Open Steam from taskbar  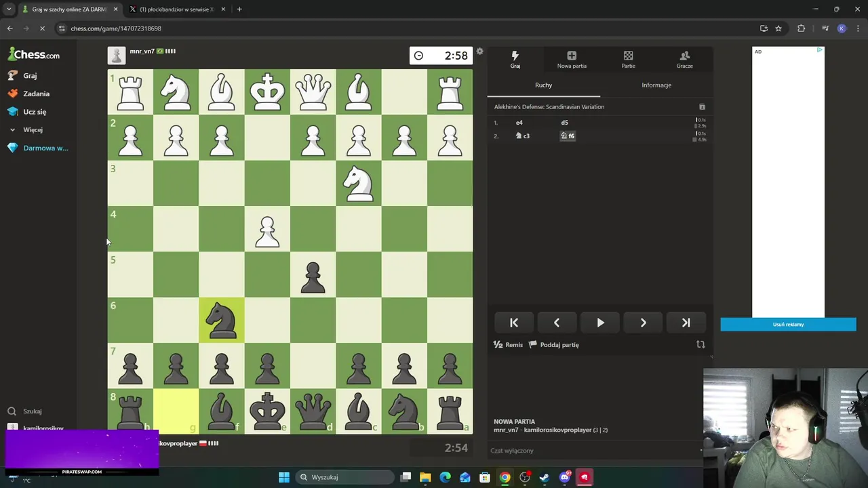[x=544, y=477]
